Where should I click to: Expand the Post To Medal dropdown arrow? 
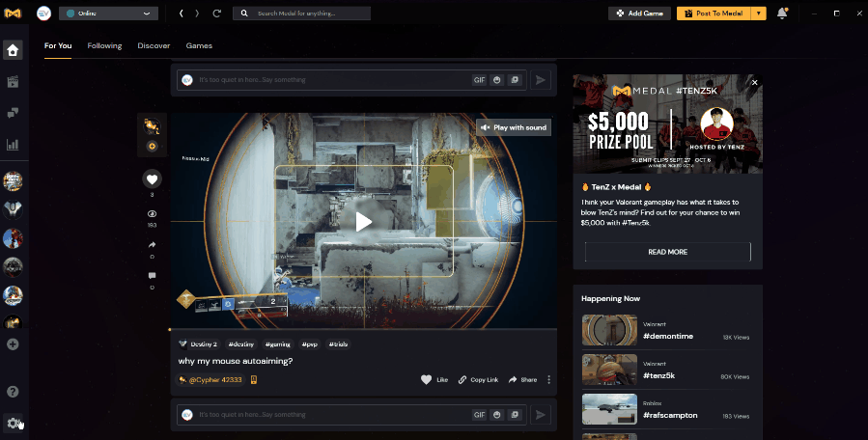pos(758,14)
